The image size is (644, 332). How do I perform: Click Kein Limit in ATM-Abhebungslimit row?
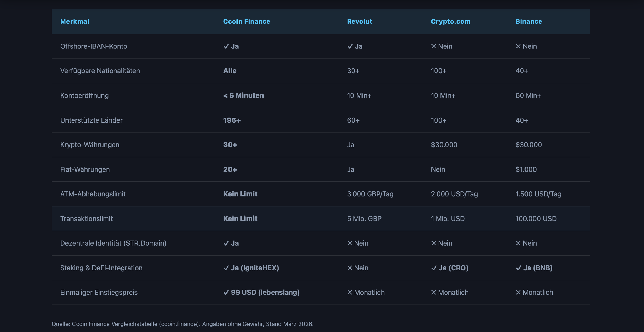pyautogui.click(x=240, y=194)
